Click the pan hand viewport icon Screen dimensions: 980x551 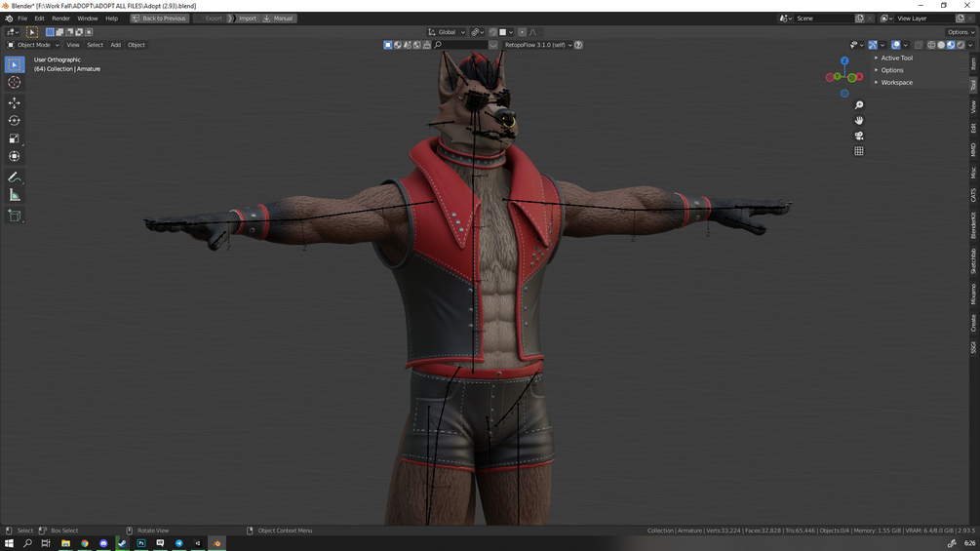click(x=859, y=120)
